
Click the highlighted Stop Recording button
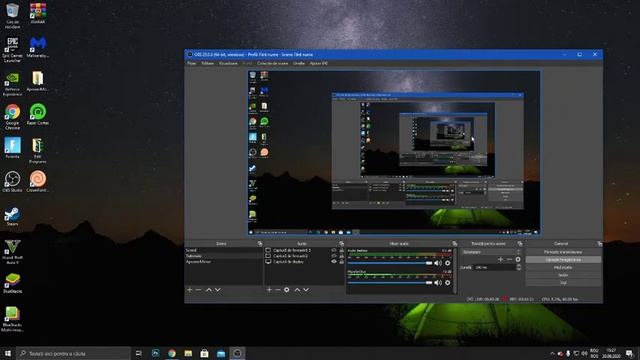(563, 260)
